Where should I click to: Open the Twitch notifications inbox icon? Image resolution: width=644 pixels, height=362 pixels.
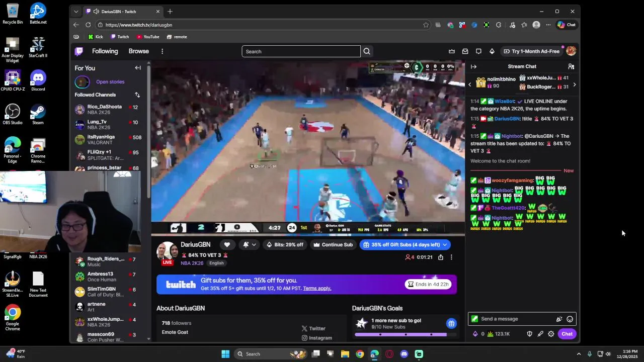point(465,51)
